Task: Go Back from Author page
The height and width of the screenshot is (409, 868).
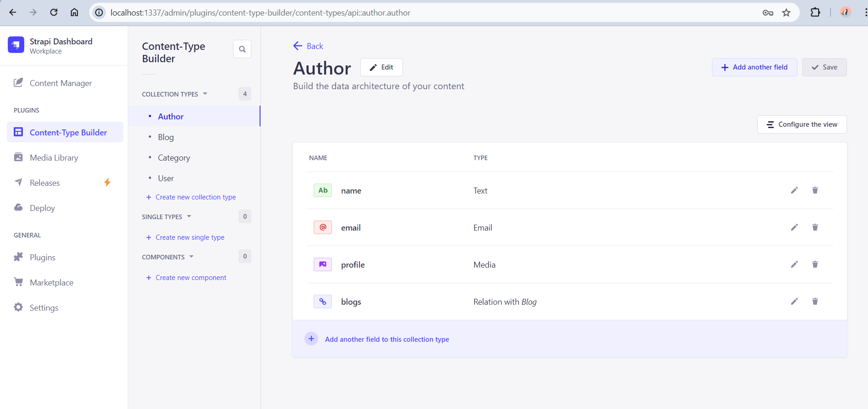Action: pyautogui.click(x=308, y=46)
